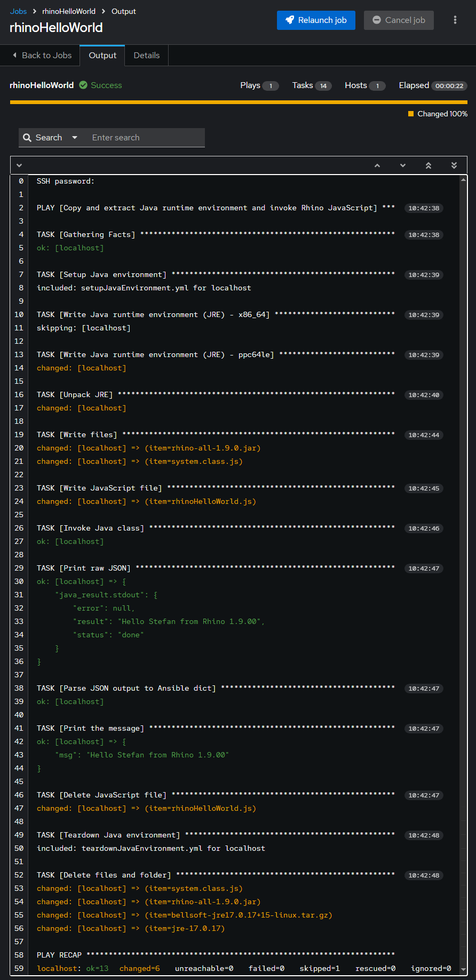Switch to the Details tab

[x=147, y=56]
